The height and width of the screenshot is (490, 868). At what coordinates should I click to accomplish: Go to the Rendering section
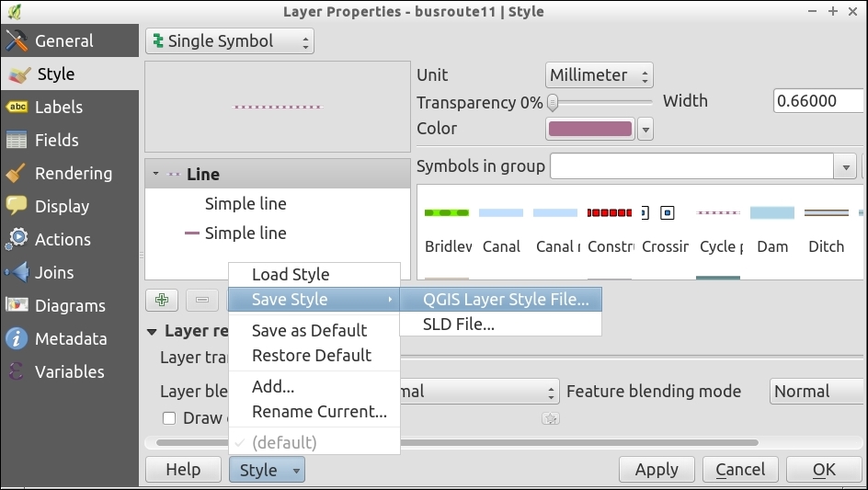click(x=73, y=174)
